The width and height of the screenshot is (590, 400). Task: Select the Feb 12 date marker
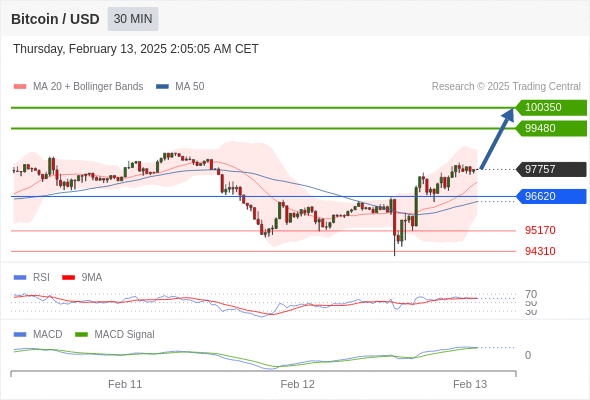(297, 384)
